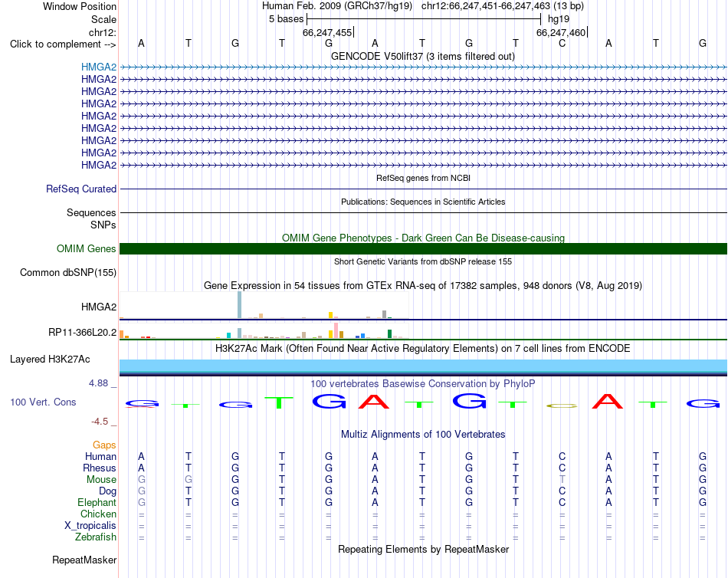Screen dimensions: 728x578
Task: Click the Zebrafish alignment row label
Action: tap(96, 537)
